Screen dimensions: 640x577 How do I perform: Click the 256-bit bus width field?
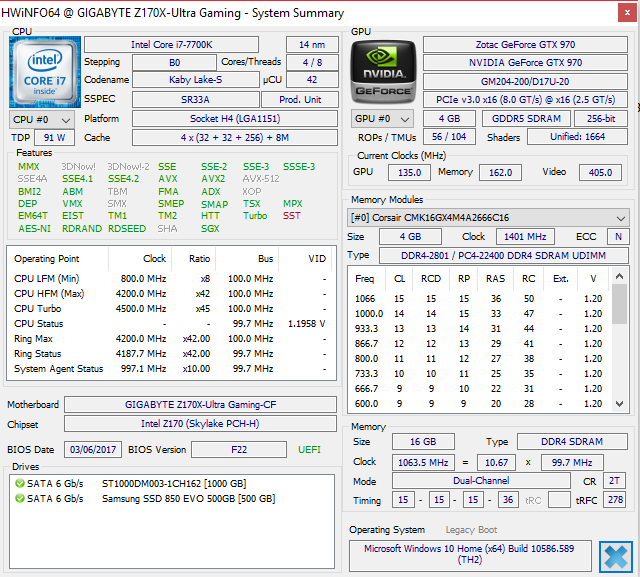[601, 119]
